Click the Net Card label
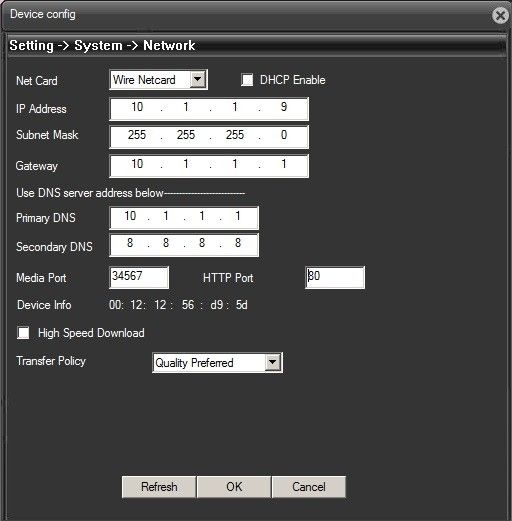This screenshot has height=521, width=512. pyautogui.click(x=37, y=81)
